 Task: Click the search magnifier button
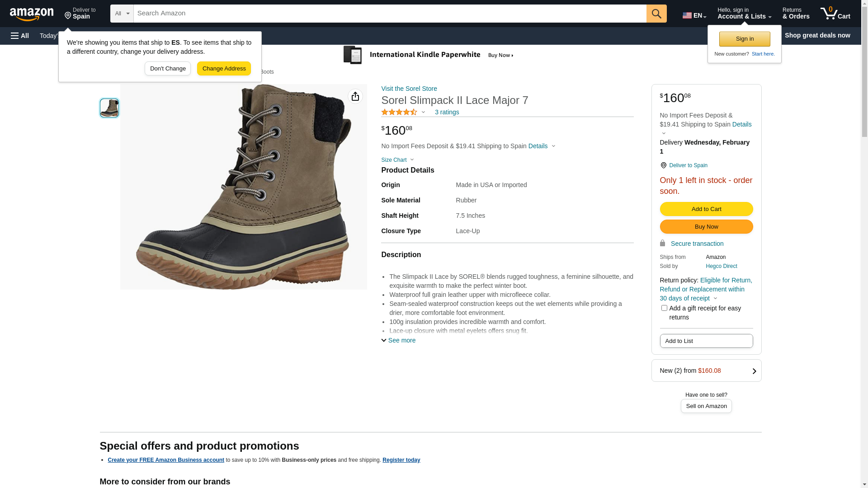[x=656, y=14]
